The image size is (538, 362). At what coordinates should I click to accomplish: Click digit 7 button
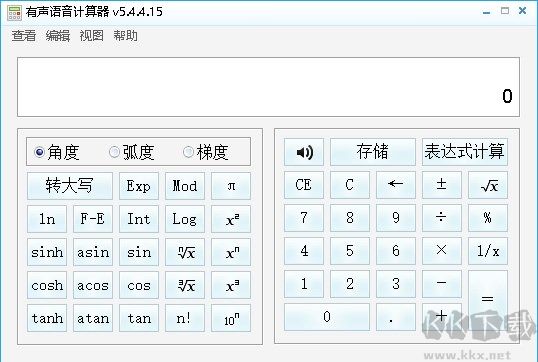tap(304, 218)
